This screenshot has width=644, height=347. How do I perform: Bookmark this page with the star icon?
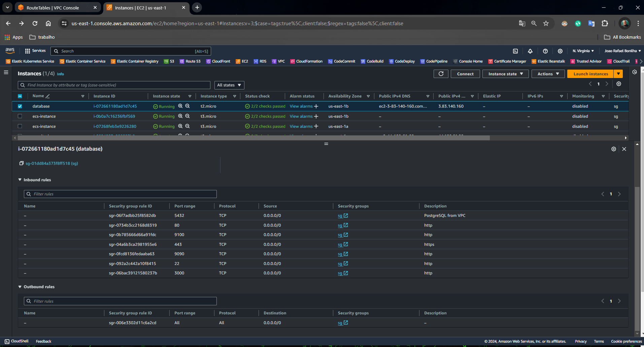coord(546,24)
